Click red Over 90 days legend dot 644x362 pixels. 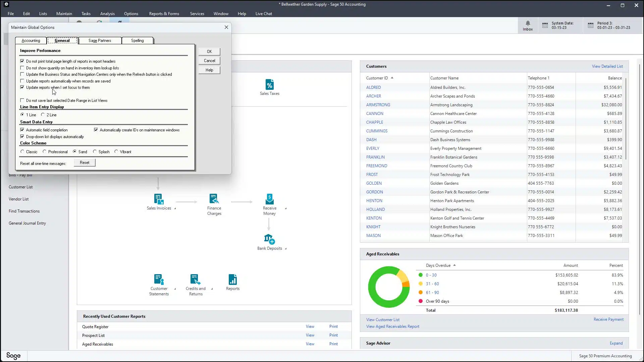point(421,301)
